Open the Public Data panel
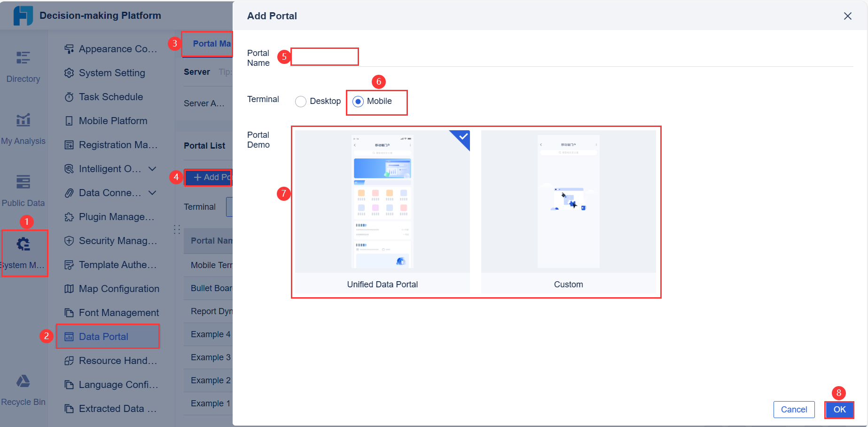 pos(23,190)
